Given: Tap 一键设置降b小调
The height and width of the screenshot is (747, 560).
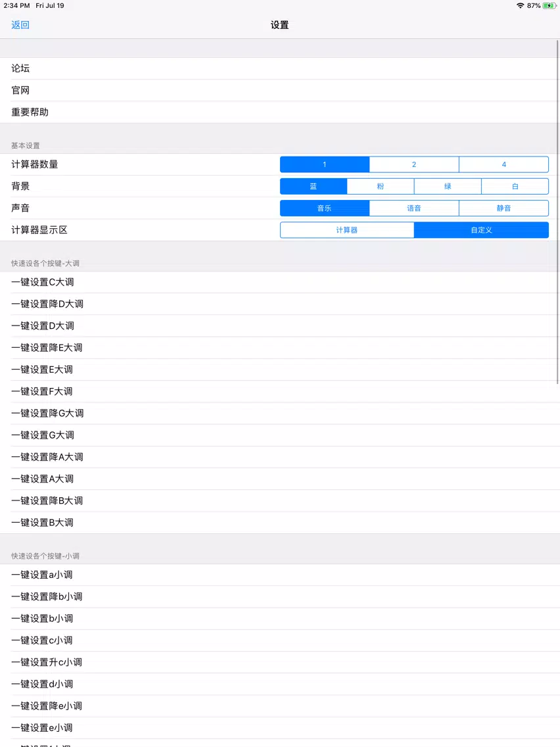Looking at the screenshot, I should pos(280,597).
